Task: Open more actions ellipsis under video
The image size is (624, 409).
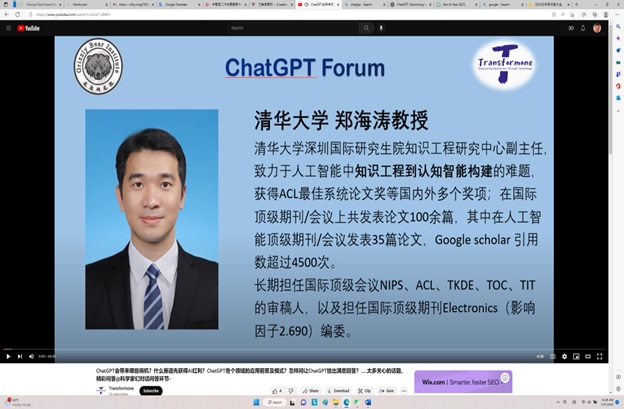Action: 404,391
